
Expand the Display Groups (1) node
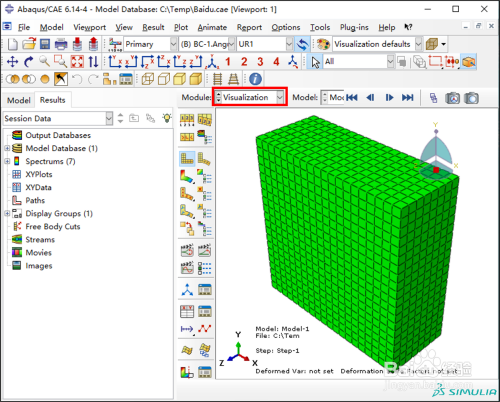pos(7,213)
